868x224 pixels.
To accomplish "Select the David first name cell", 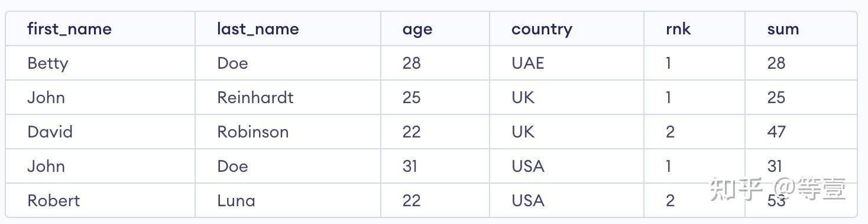I will (x=50, y=132).
